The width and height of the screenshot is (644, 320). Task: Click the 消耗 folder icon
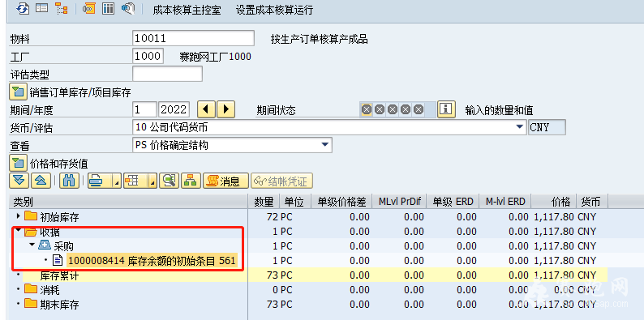(x=30, y=289)
